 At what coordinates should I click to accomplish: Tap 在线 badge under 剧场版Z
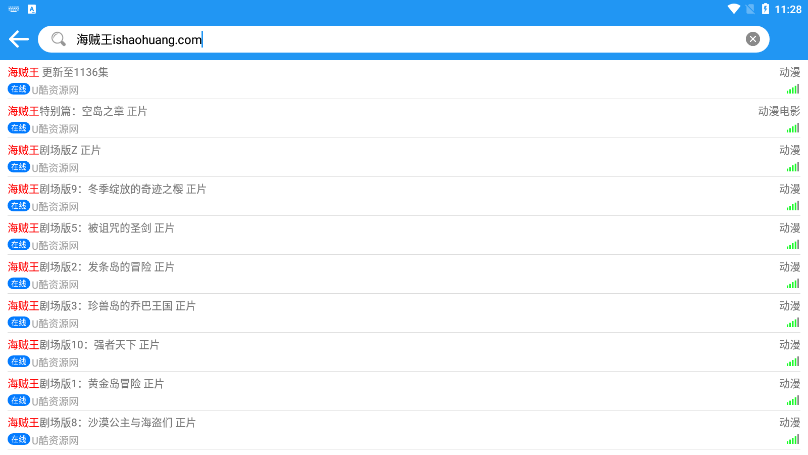coord(19,166)
